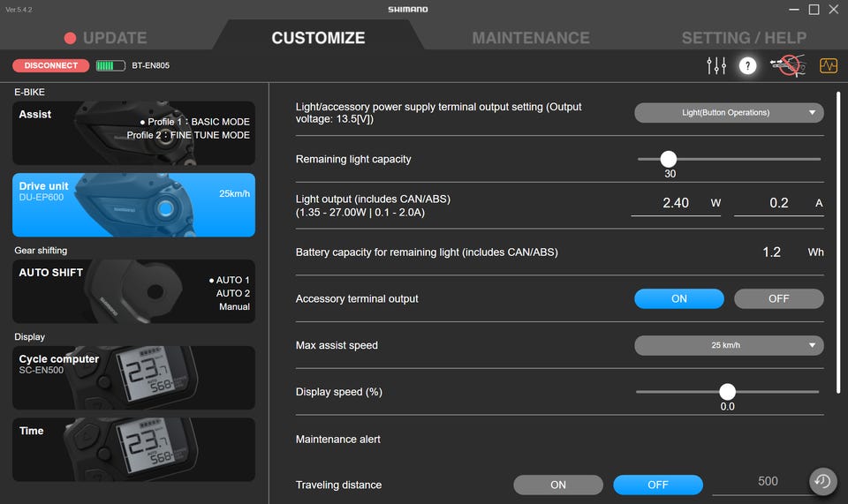Screen dimensions: 848x504
Task: Adjust the Remaining light capacity slider
Action: click(669, 159)
